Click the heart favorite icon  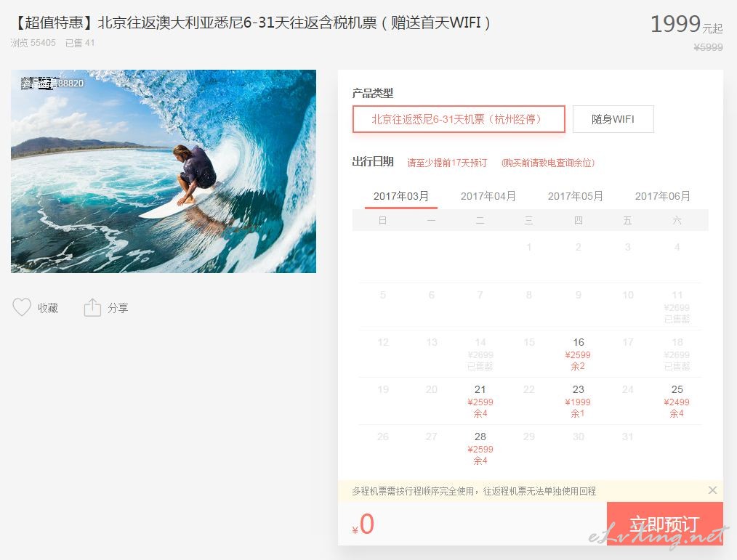coord(22,307)
